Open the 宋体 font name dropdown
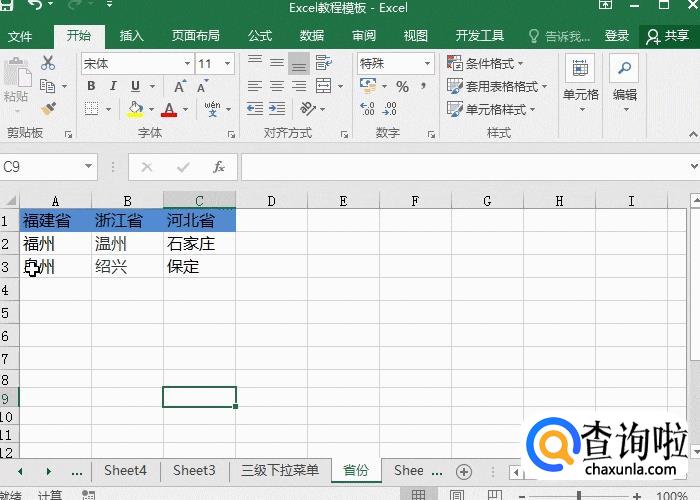The width and height of the screenshot is (700, 500). pyautogui.click(x=188, y=63)
